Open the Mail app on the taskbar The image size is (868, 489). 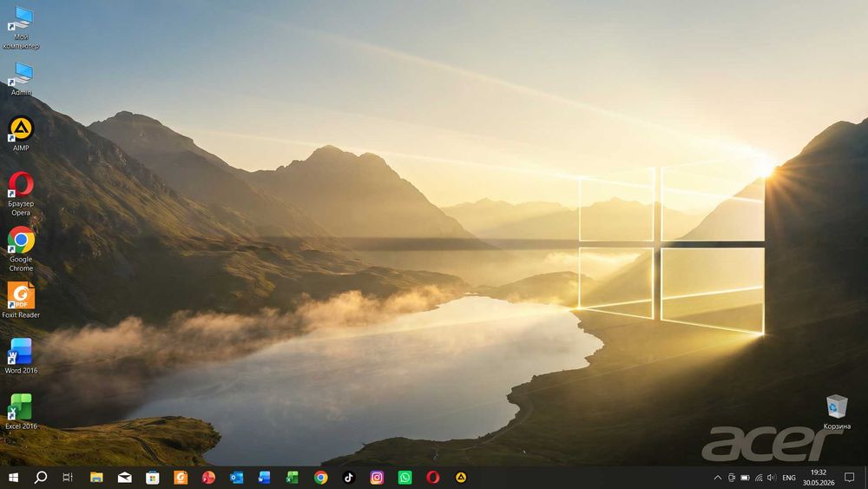pos(124,478)
